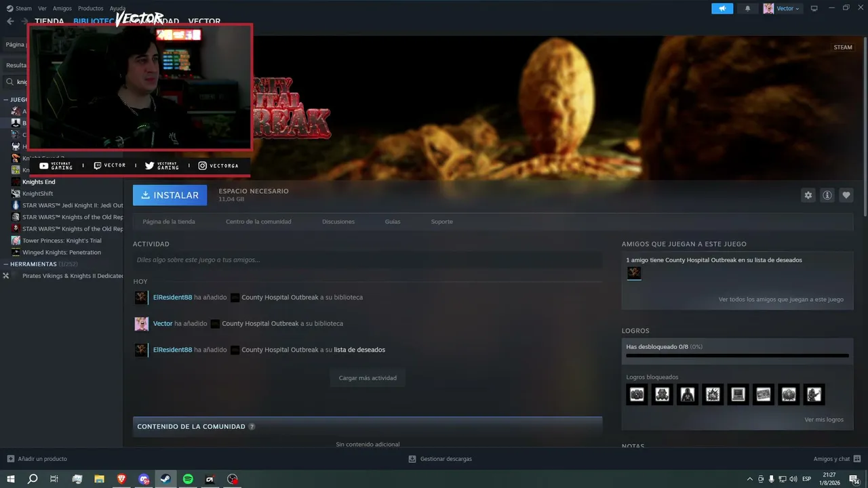This screenshot has width=868, height=488.
Task: Open Amigos y chat
Action: (836, 459)
